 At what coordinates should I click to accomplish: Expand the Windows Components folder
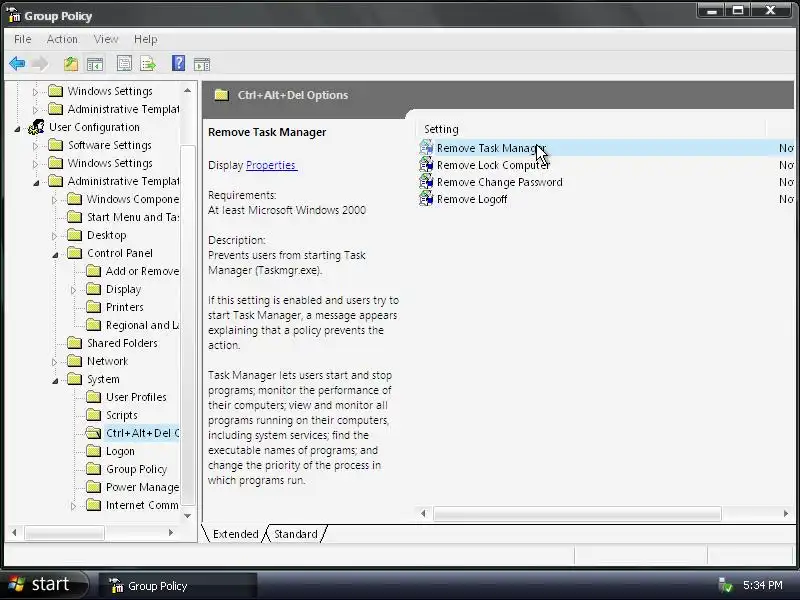point(54,200)
